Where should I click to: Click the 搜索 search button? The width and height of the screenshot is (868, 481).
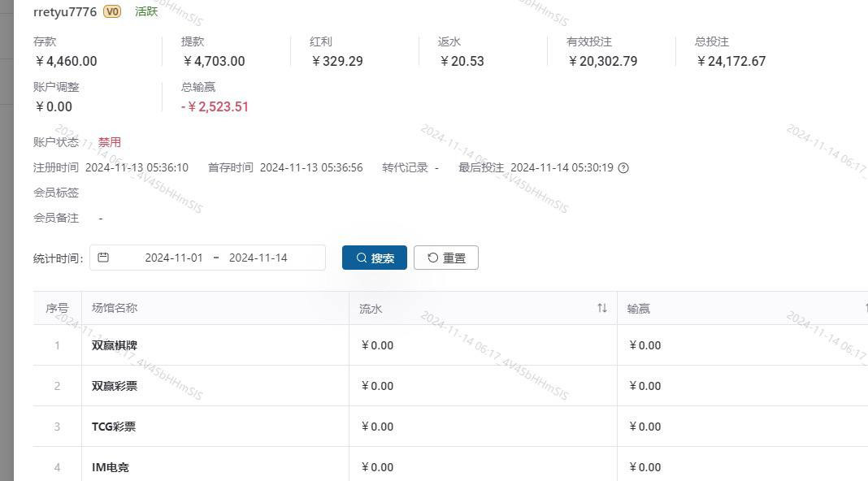375,258
